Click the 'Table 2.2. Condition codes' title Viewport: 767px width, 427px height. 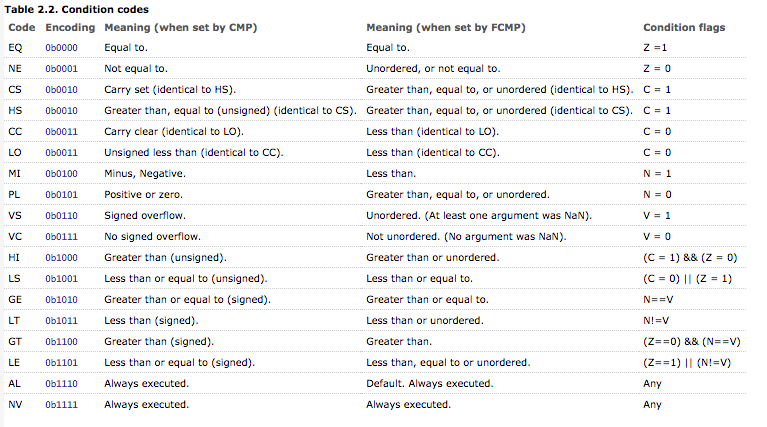coord(69,9)
